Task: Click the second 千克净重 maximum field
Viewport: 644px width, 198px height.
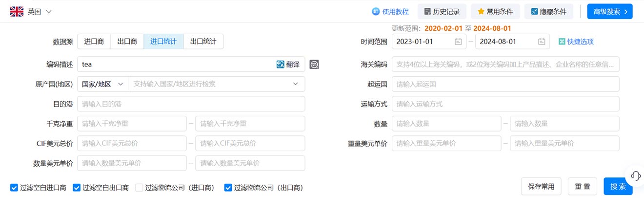Action: (x=250, y=124)
